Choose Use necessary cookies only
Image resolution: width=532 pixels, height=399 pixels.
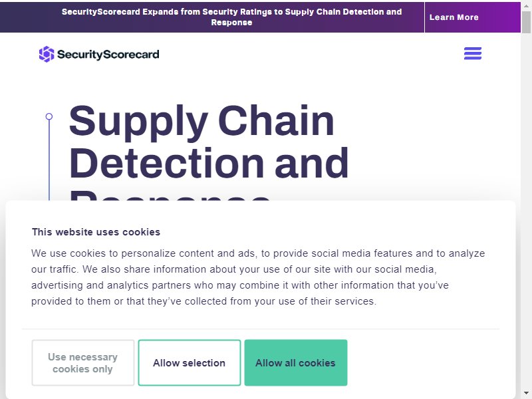click(82, 362)
